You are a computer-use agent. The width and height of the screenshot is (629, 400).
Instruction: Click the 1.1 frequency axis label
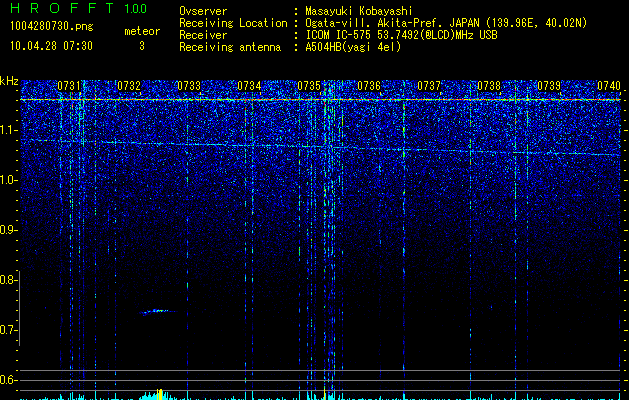click(x=9, y=130)
